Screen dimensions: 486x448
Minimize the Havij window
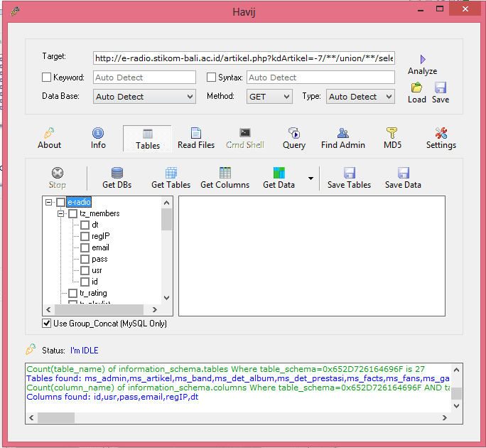click(x=421, y=9)
